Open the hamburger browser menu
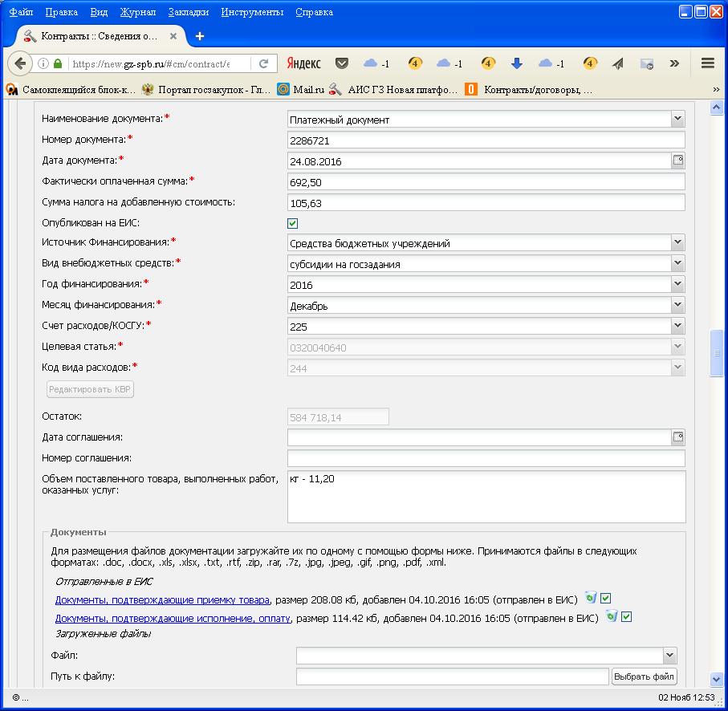 pos(708,63)
